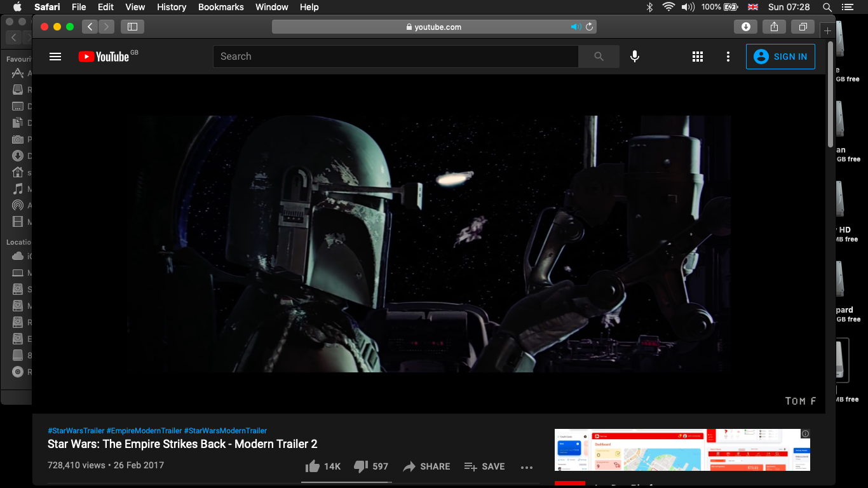Show all tabs overview
868x488 pixels.
tap(803, 27)
